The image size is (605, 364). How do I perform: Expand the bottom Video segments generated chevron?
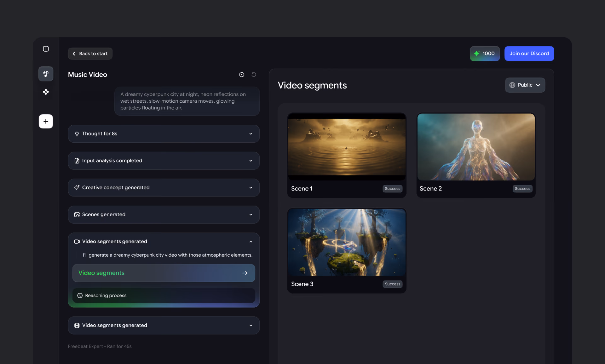tap(251, 325)
